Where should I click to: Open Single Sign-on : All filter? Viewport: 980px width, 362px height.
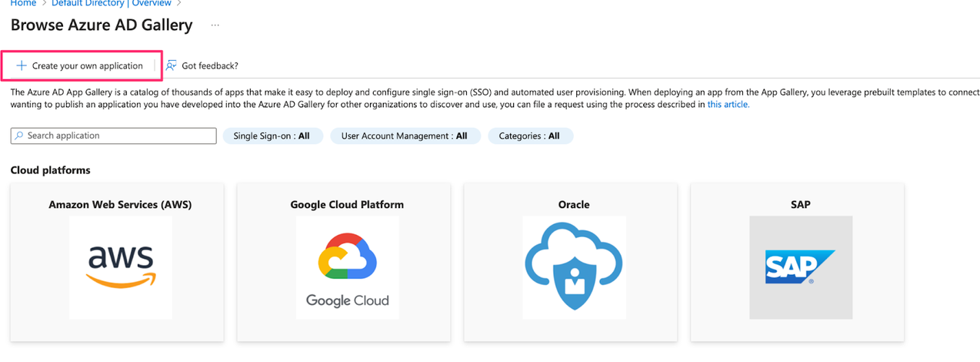pos(273,136)
